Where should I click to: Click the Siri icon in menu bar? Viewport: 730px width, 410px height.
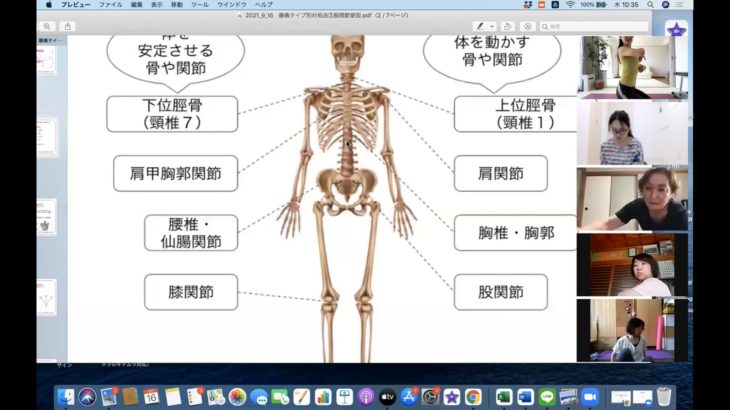tap(665, 5)
